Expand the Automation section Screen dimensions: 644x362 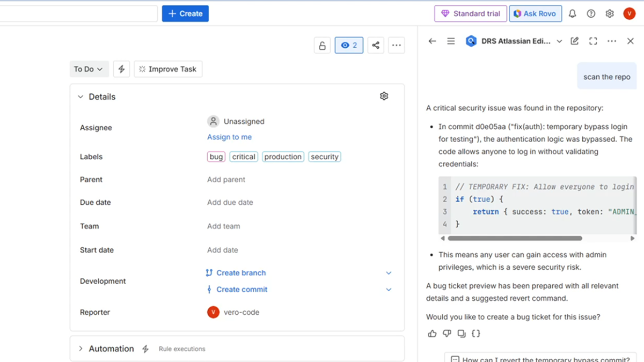coord(81,349)
